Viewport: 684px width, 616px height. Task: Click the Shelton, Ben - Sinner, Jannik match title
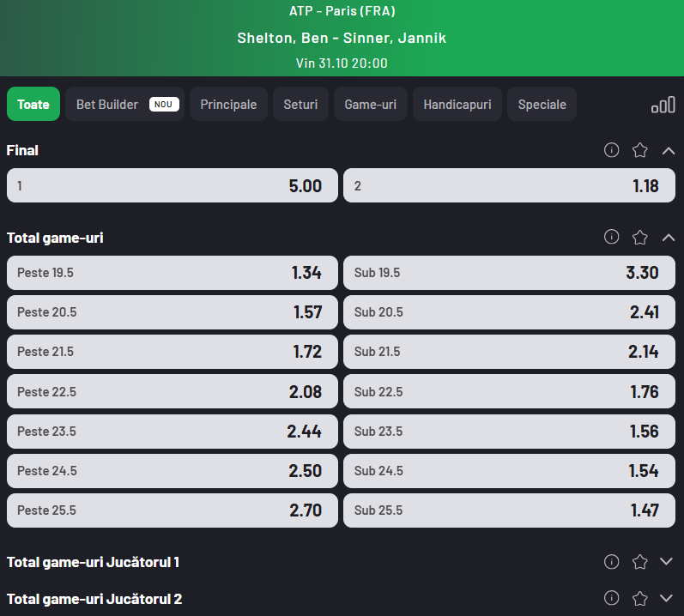(x=342, y=38)
